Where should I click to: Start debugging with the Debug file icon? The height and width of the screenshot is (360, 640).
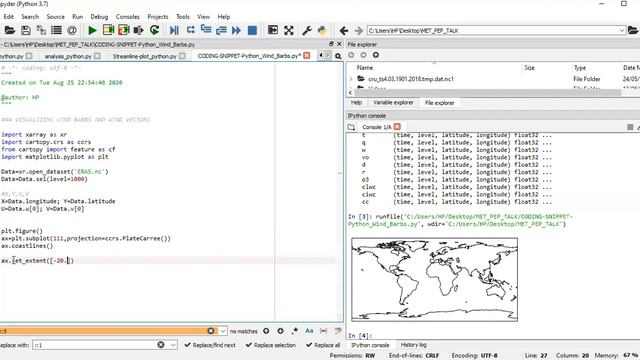(x=174, y=30)
